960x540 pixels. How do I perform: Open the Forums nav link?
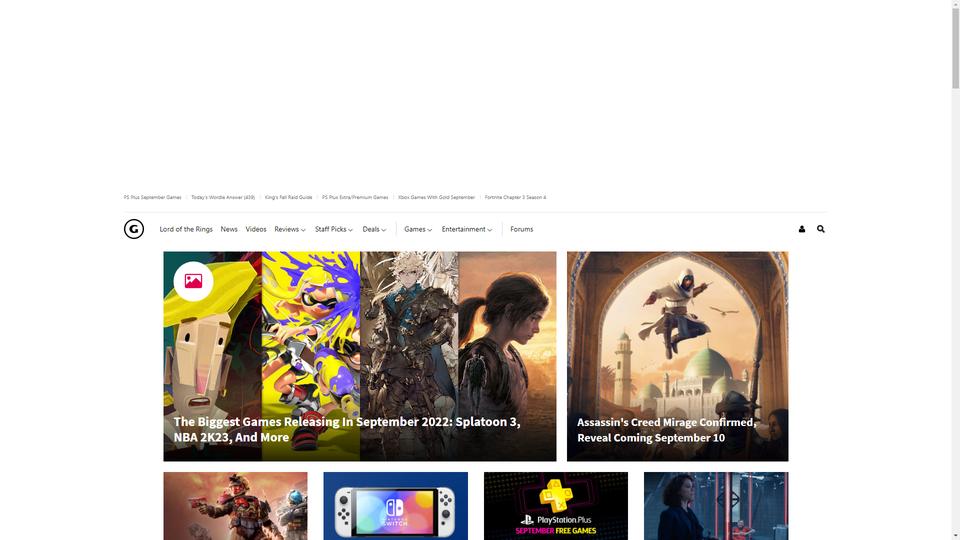pyautogui.click(x=522, y=229)
